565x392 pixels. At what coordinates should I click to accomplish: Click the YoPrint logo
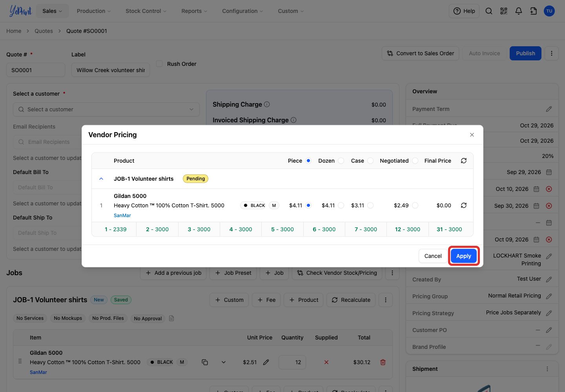point(20,11)
